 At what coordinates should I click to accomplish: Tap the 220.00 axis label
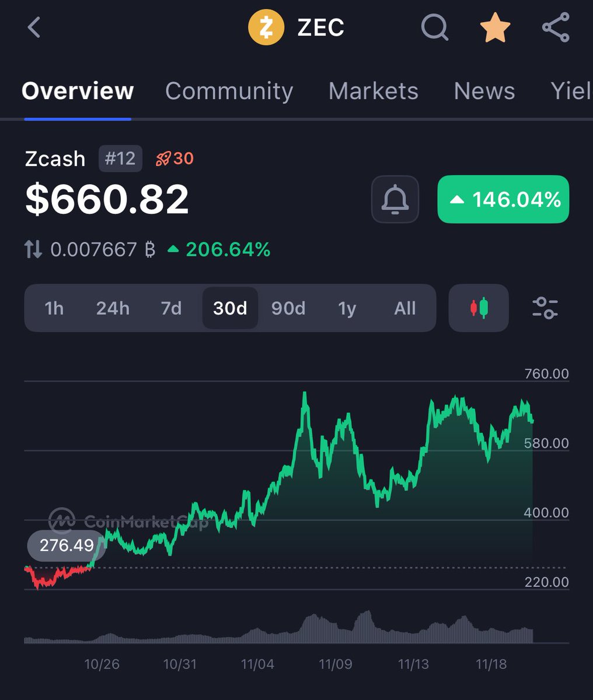[546, 582]
